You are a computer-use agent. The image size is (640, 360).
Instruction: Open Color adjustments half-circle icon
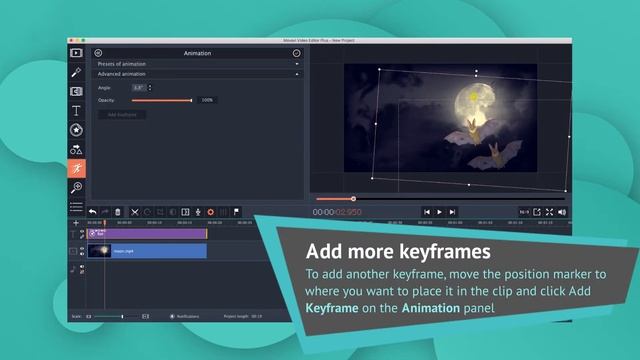[173, 212]
